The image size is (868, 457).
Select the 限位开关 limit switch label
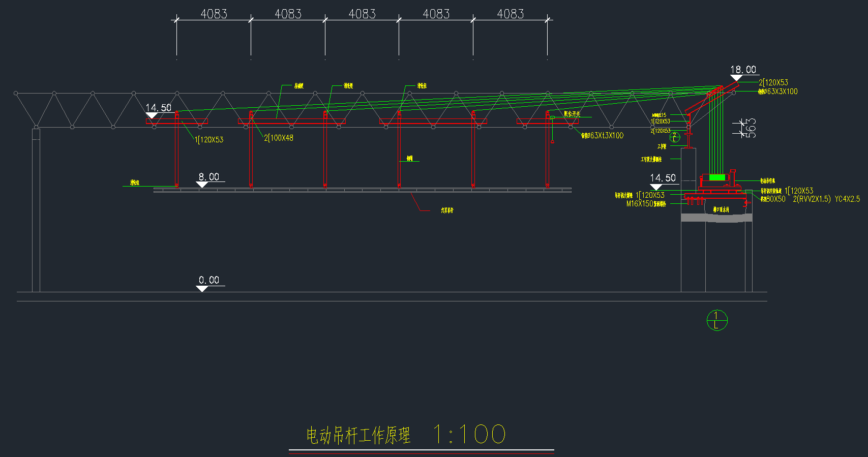(x=572, y=114)
